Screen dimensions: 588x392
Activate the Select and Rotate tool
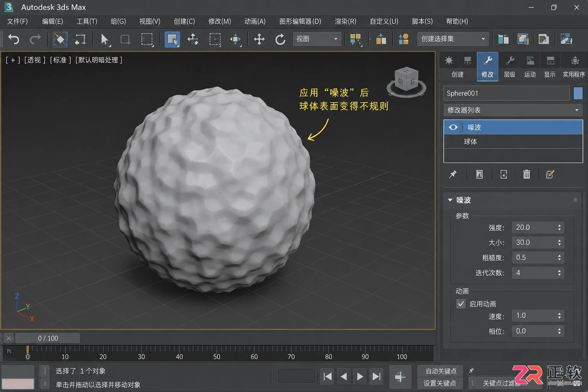(280, 39)
